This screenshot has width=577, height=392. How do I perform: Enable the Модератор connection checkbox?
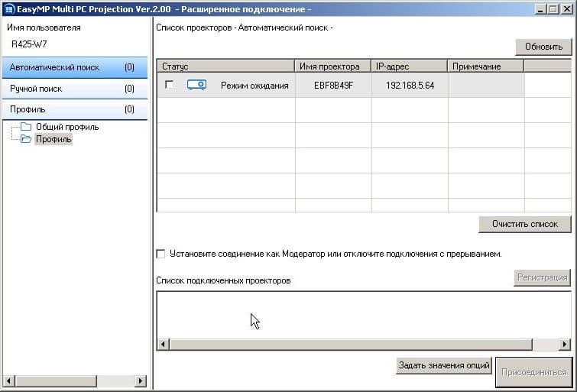tap(160, 254)
